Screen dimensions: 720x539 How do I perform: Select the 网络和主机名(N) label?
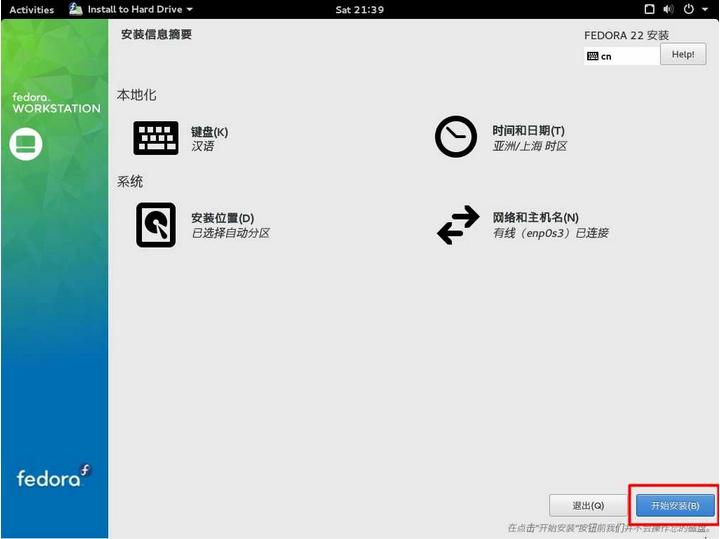coord(535,217)
